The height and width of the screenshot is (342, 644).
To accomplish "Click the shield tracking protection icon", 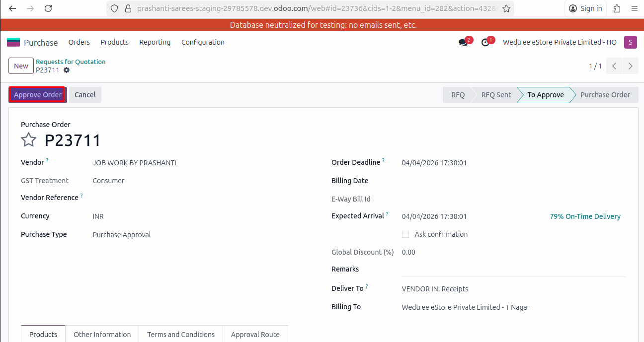I will point(114,8).
